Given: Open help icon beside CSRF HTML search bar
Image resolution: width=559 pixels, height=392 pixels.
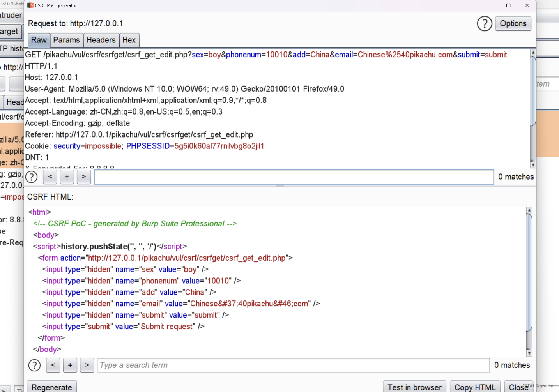Looking at the screenshot, I should (34, 366).
